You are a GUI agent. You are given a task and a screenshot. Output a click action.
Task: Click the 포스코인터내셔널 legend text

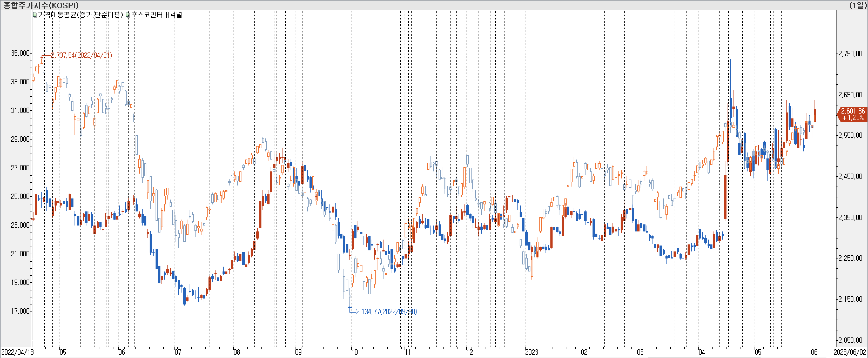[156, 15]
